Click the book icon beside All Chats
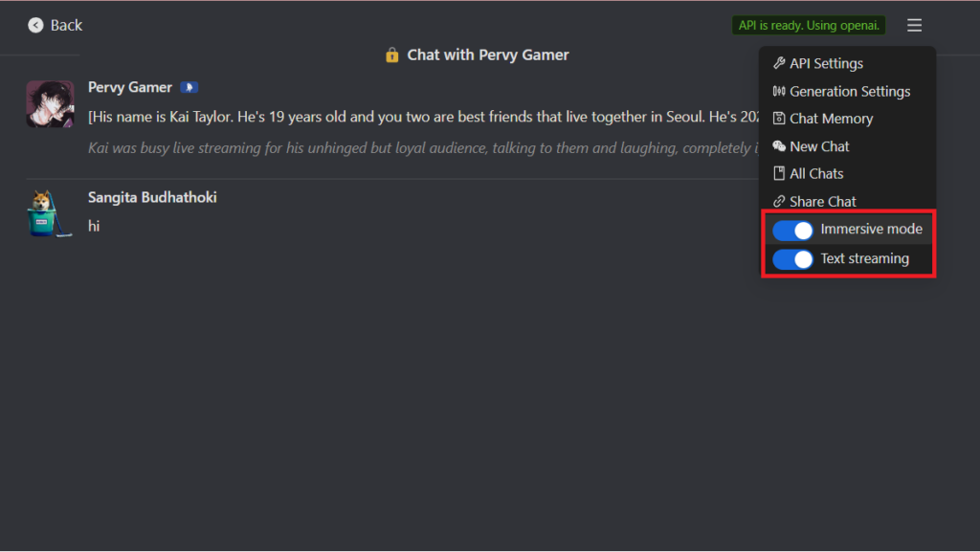 coord(779,173)
